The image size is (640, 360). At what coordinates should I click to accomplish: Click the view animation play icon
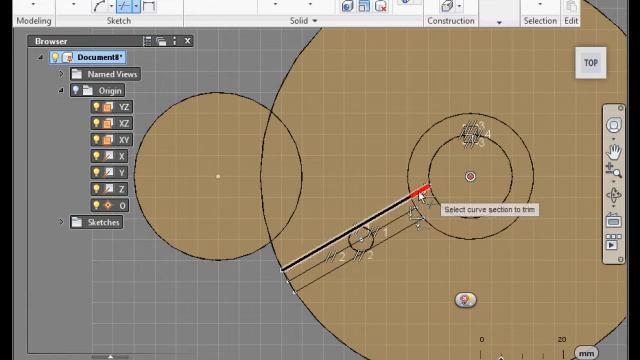613,242
